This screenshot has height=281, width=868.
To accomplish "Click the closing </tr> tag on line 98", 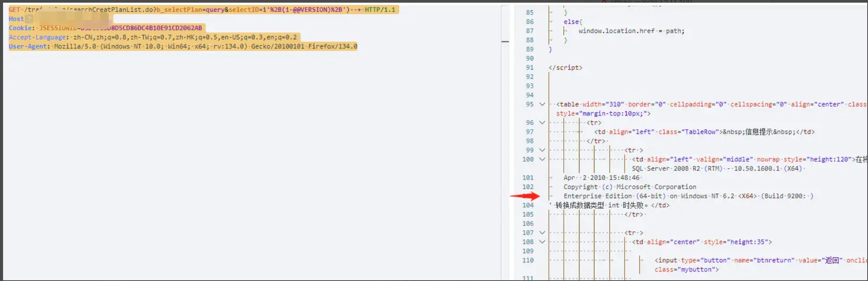I will [596, 141].
